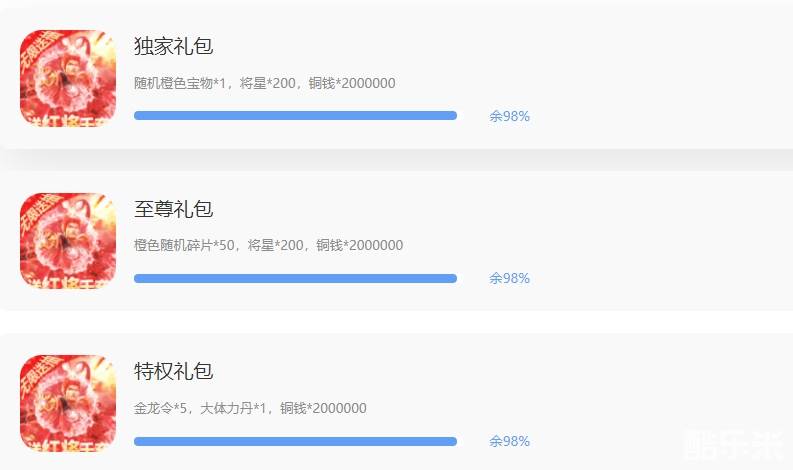Select the 余98% label for 至尊礼包

(509, 278)
